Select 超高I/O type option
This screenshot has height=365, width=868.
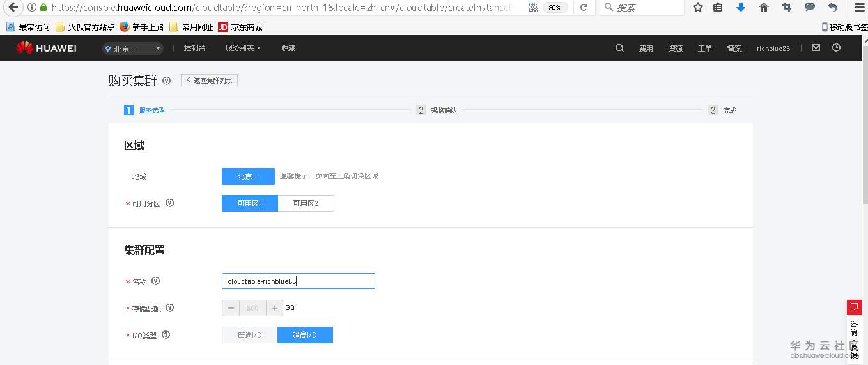pos(305,335)
